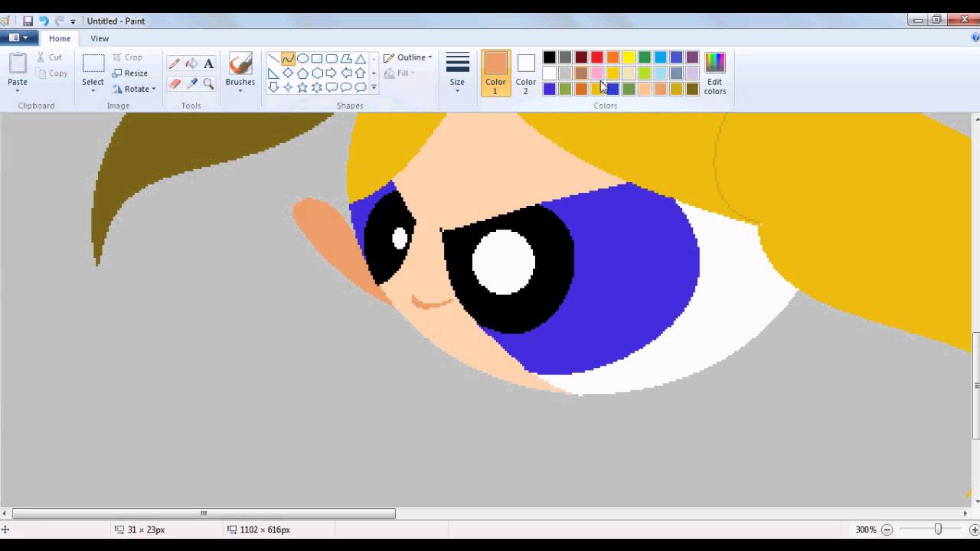Image resolution: width=980 pixels, height=551 pixels.
Task: Choose the Diamond shape
Action: pos(288,73)
